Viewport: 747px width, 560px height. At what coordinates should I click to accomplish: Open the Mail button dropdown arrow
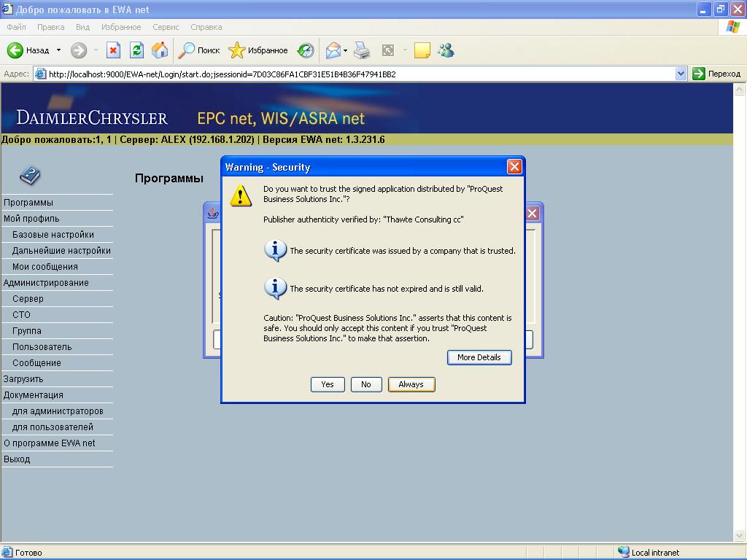tap(345, 50)
